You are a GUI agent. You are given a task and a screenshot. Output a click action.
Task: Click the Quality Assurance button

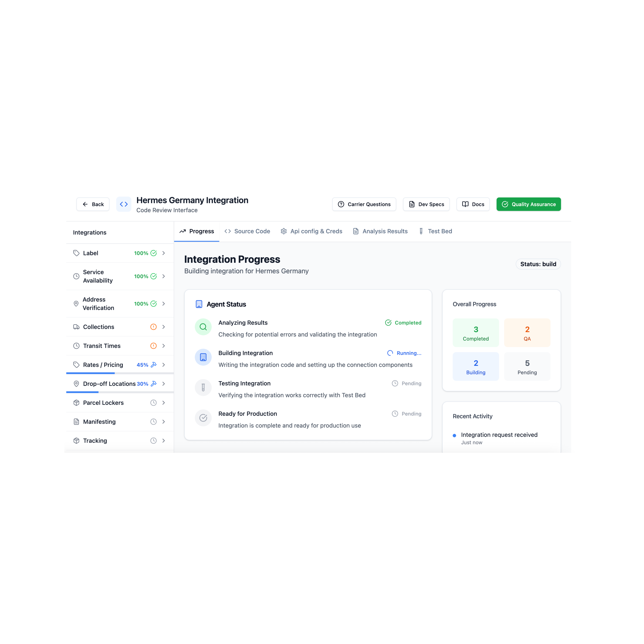529,204
